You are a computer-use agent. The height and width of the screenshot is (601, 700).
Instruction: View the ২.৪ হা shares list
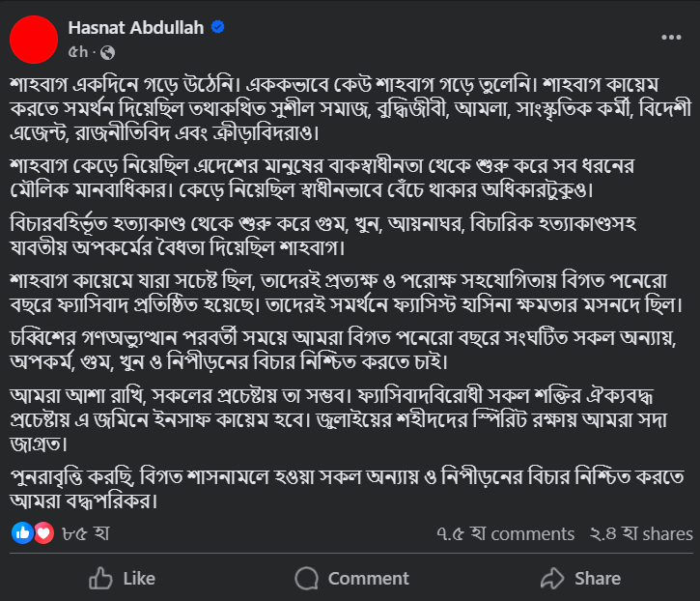pyautogui.click(x=640, y=533)
